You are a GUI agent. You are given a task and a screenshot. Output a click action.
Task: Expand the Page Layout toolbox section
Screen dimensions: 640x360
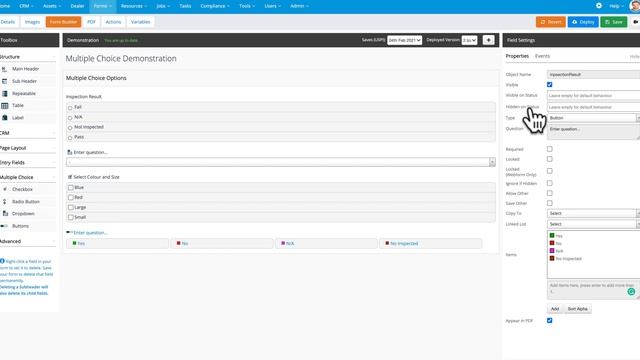click(28, 148)
